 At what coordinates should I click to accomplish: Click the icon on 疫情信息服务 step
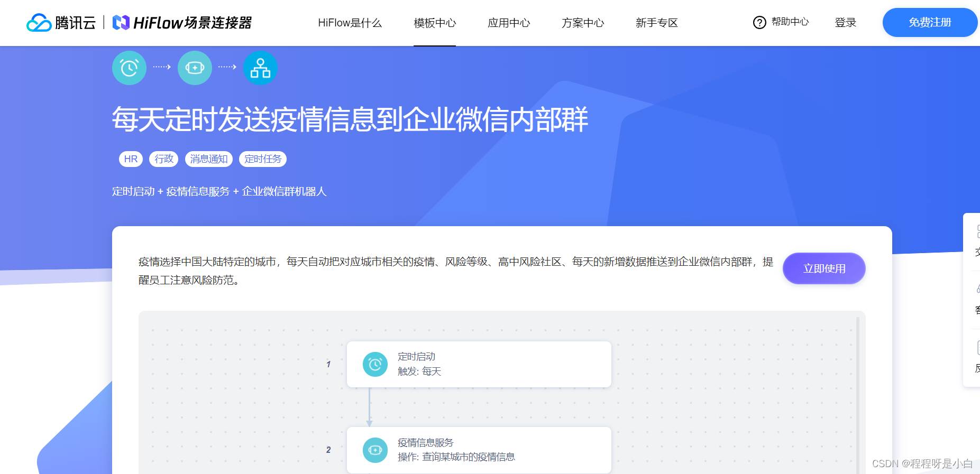click(375, 450)
